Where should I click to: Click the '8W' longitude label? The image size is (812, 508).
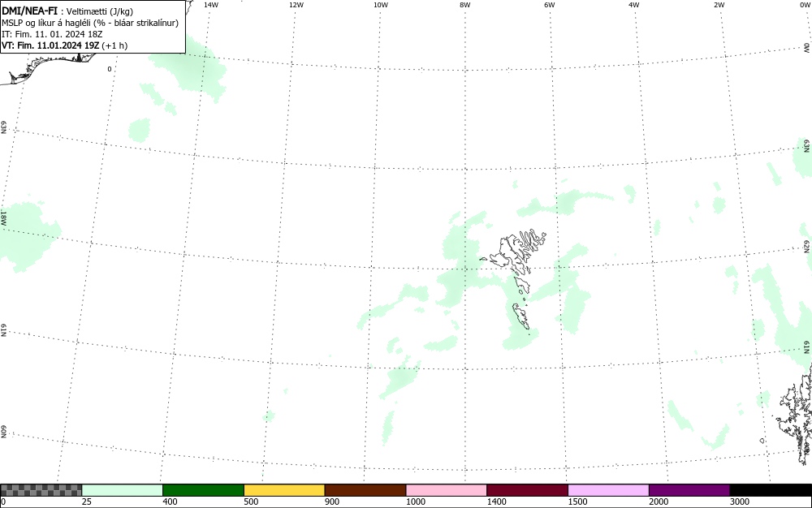click(464, 5)
